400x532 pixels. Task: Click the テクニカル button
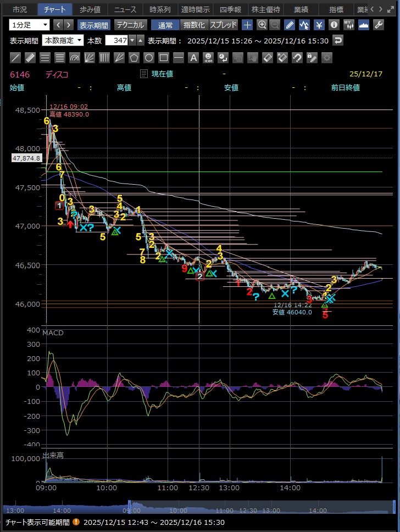tap(130, 25)
